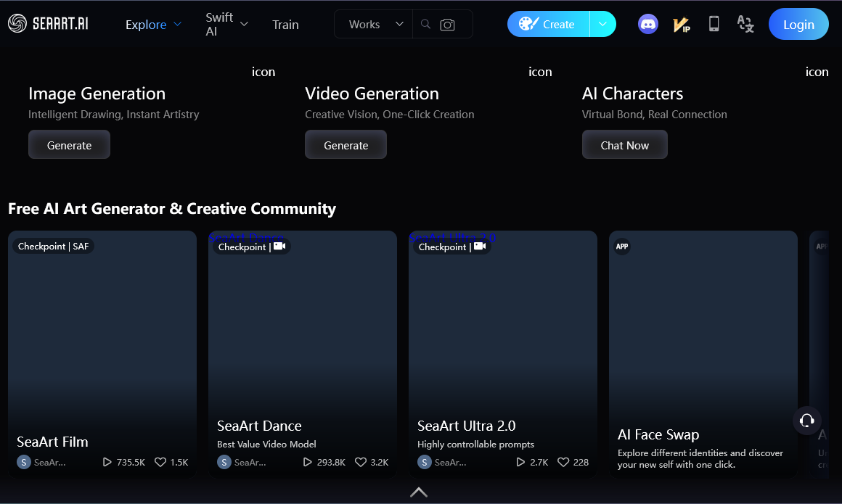Click the SeaArt Film author name
Viewport: 842px width, 504px height.
(50, 462)
